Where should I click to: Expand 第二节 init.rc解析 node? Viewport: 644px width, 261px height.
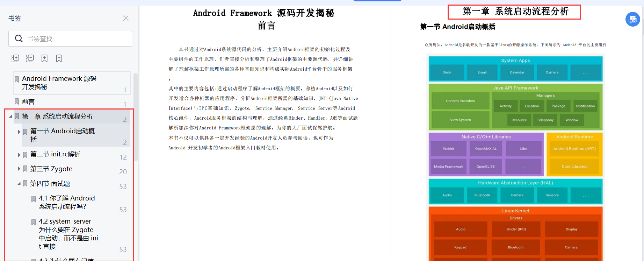tap(19, 155)
